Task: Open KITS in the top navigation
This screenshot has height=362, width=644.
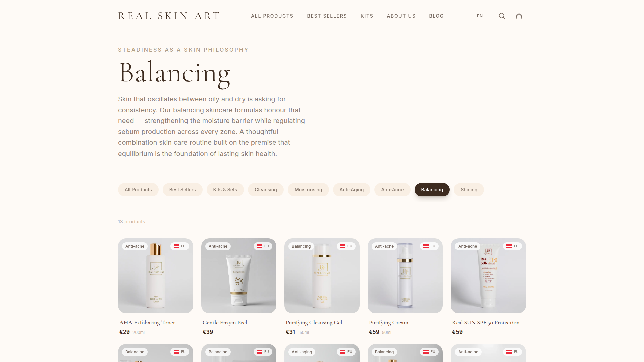Action: point(367,16)
